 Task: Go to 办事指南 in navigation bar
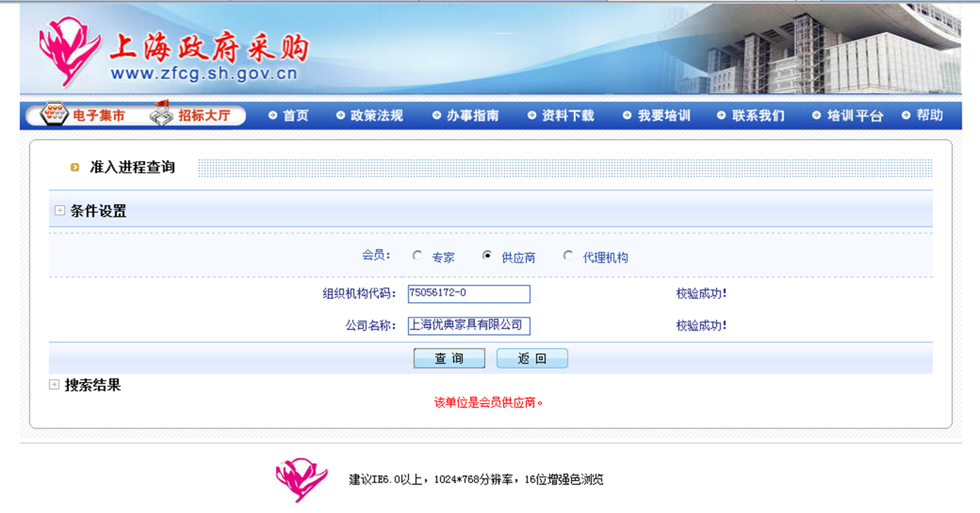472,116
